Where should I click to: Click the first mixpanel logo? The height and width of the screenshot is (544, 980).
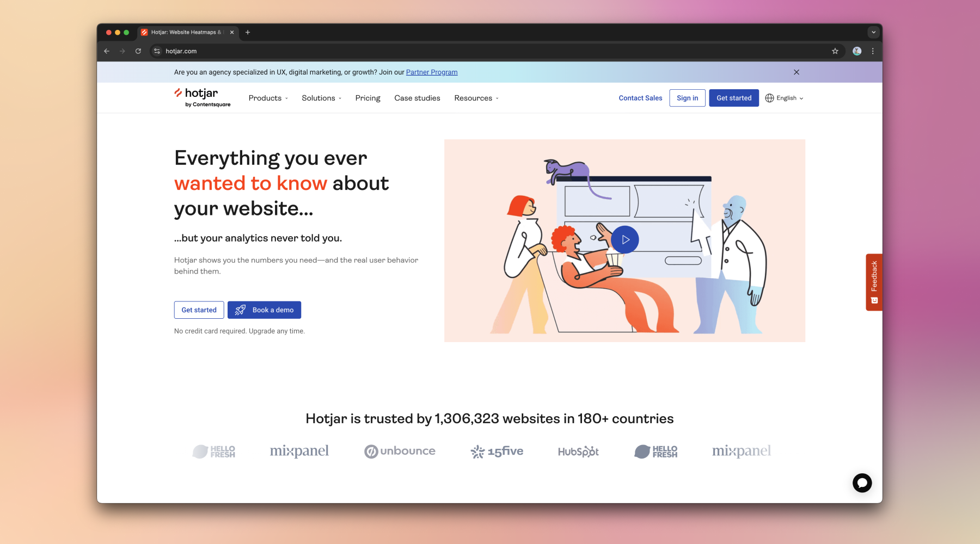[299, 451]
